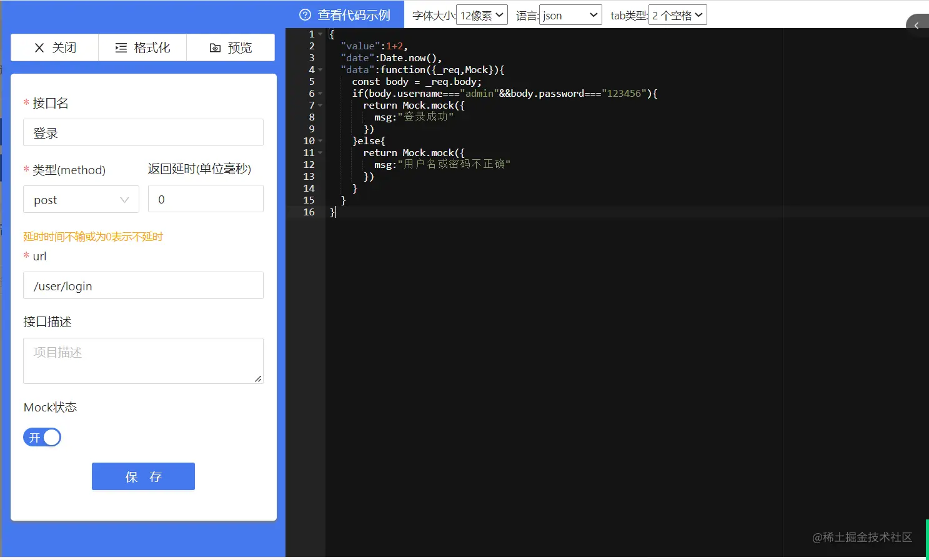Open the post method dropdown

click(x=81, y=199)
